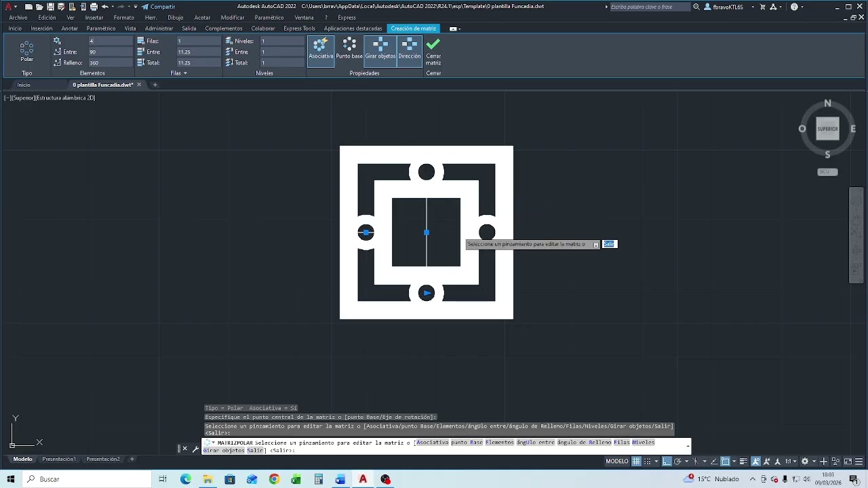Switch to the Presentación2 layout tab
Viewport: 868px width, 488px height.
pos(103,459)
